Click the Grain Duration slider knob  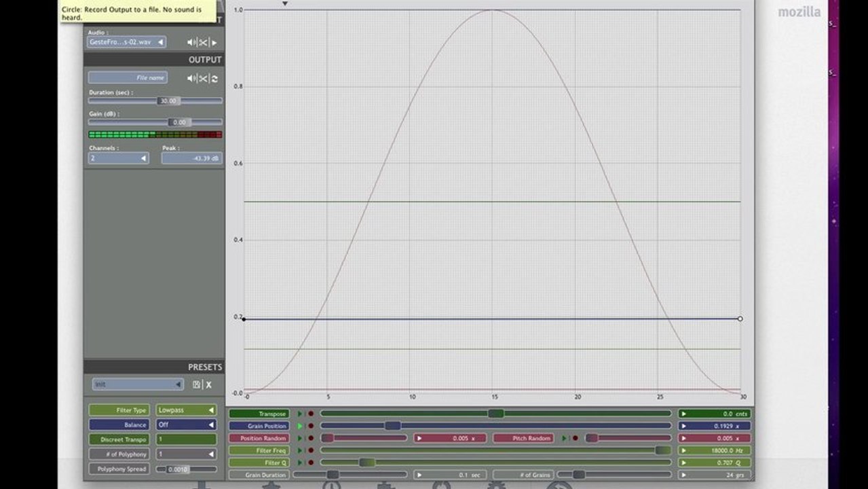pos(333,475)
